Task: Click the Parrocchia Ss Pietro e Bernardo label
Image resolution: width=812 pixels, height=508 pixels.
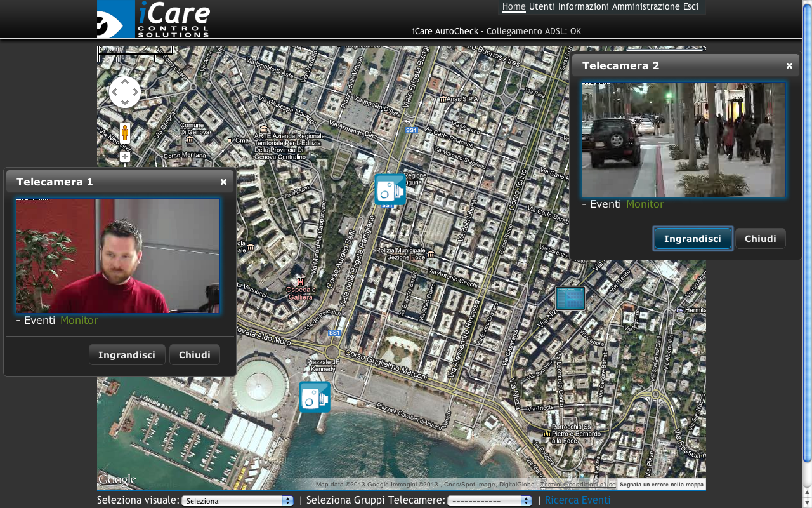Action: click(575, 434)
